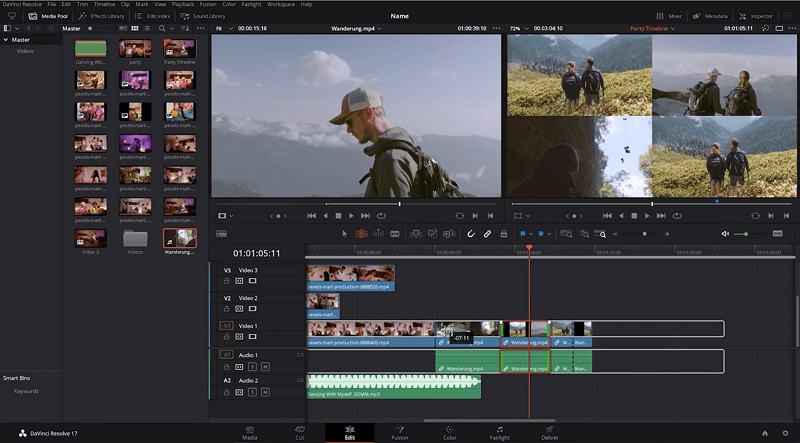Select the Blade Edit Mode tool
Image resolution: width=800 pixels, height=443 pixels.
[395, 234]
